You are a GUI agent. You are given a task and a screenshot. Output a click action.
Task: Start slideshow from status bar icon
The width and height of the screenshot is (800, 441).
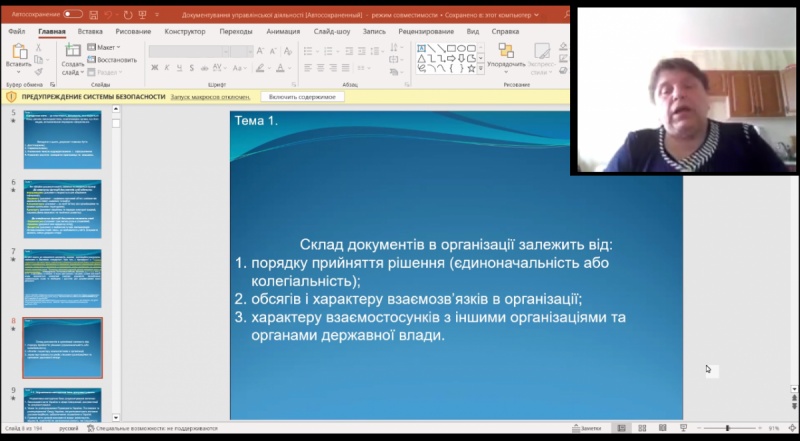pos(684,428)
